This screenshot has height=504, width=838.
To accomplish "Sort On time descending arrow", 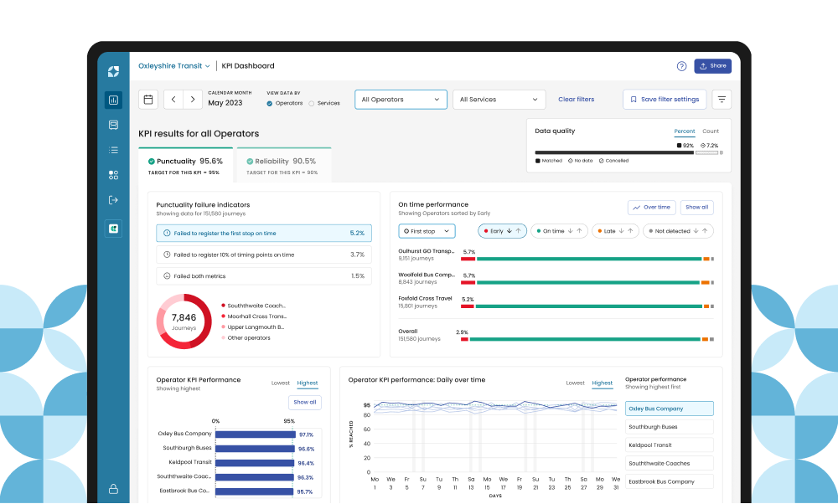I will [570, 231].
